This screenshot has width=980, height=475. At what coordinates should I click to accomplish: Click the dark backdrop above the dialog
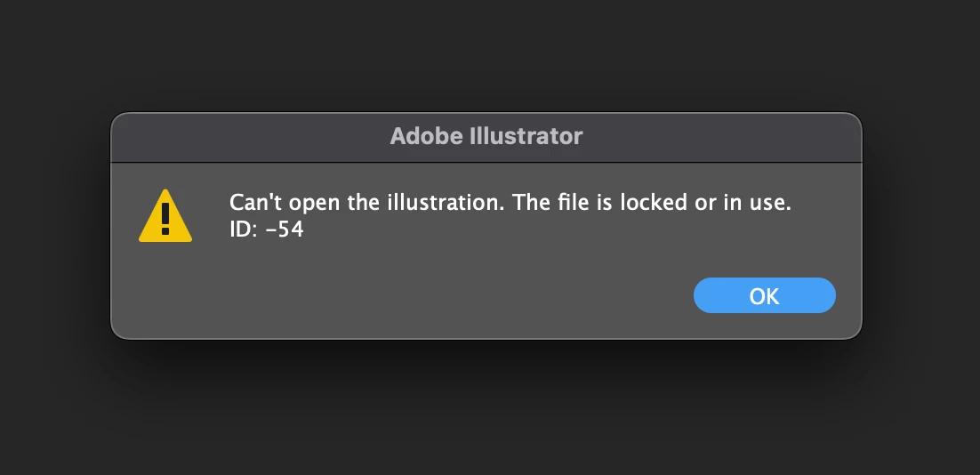point(489,53)
